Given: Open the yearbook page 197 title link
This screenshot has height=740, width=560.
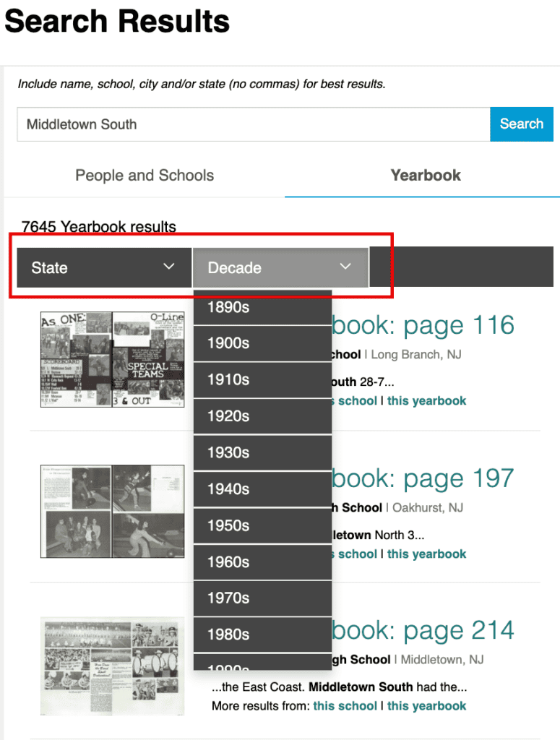Looking at the screenshot, I should tap(423, 478).
